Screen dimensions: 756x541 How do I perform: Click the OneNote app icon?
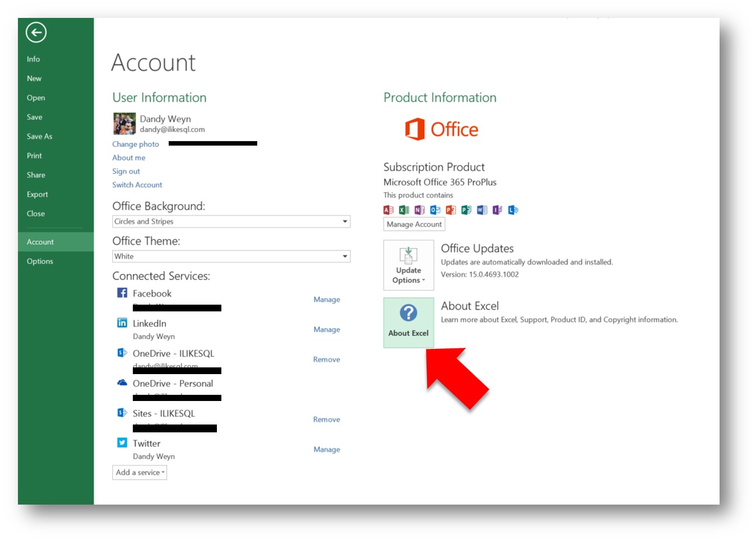pos(420,210)
